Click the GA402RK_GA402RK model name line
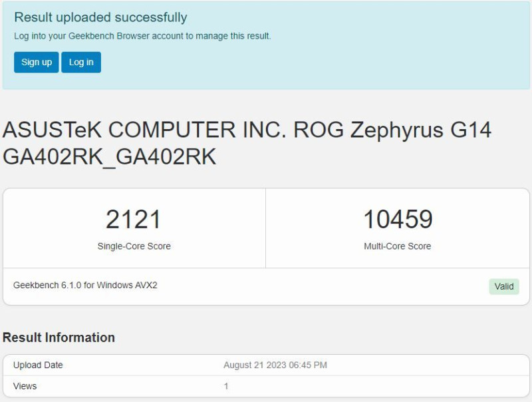The width and height of the screenshot is (532, 402). coord(110,156)
